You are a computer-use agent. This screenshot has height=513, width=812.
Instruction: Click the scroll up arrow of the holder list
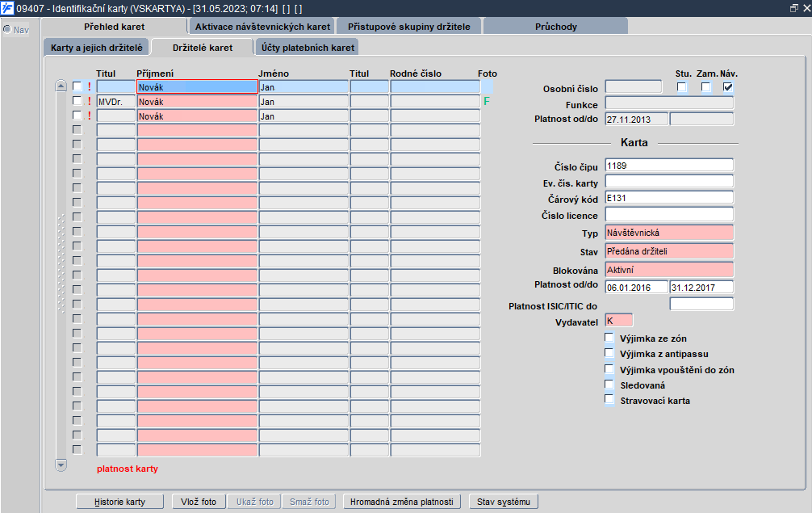point(61,86)
